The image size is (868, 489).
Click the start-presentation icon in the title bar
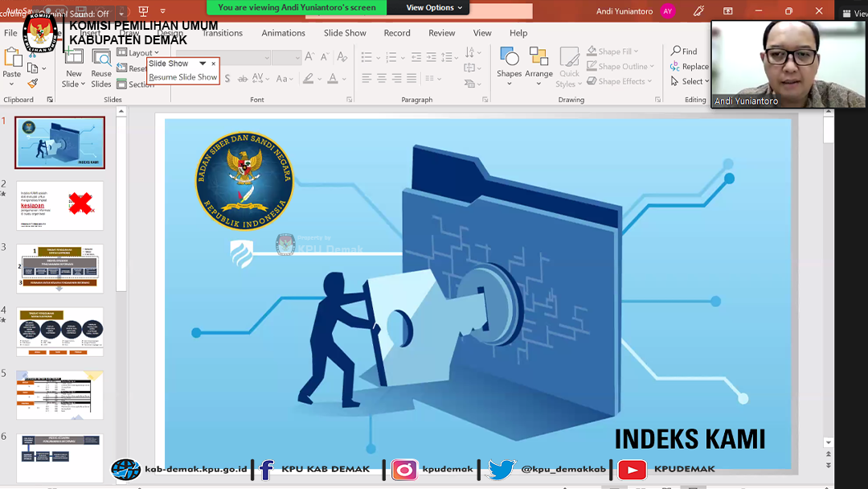(x=144, y=12)
